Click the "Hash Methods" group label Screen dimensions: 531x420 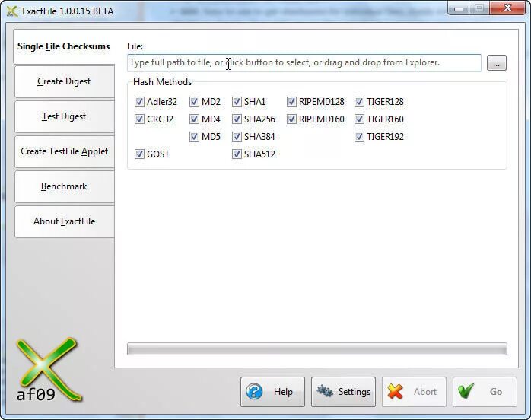162,82
